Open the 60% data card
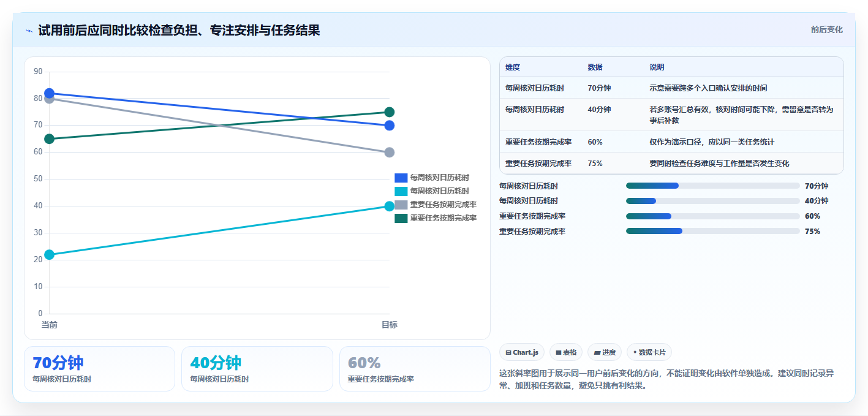The height and width of the screenshot is (416, 868). pos(415,369)
